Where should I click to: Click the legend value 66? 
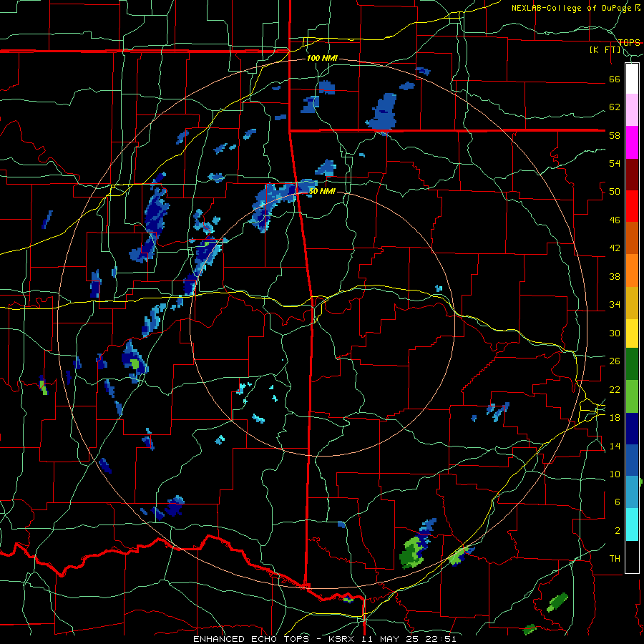click(x=615, y=79)
